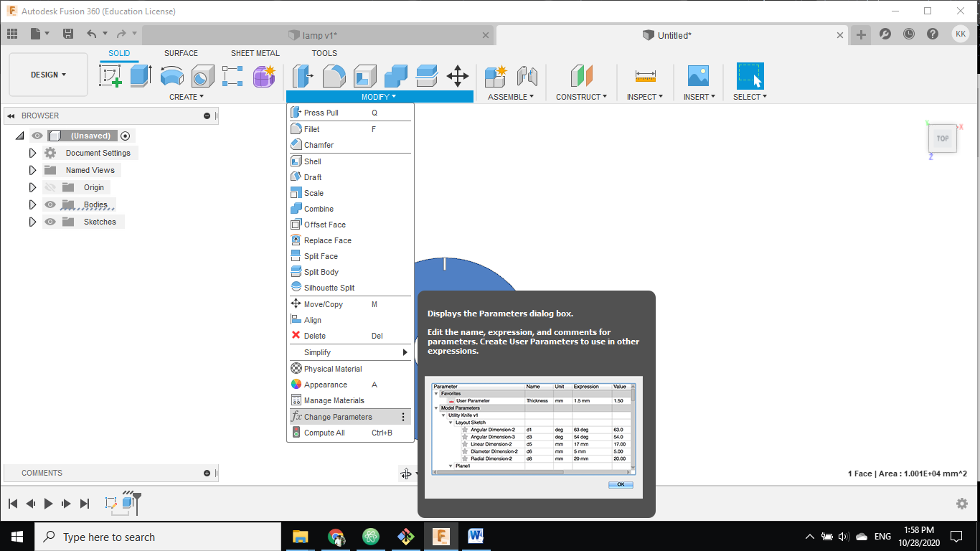Open the Job Status clock icon
Screen dimensions: 980x551
(909, 34)
